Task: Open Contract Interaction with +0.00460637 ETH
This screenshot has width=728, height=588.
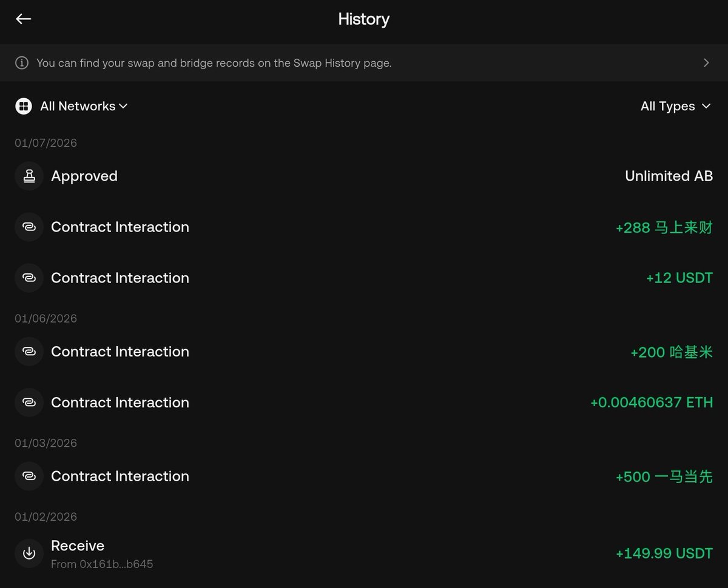Action: pyautogui.click(x=364, y=403)
